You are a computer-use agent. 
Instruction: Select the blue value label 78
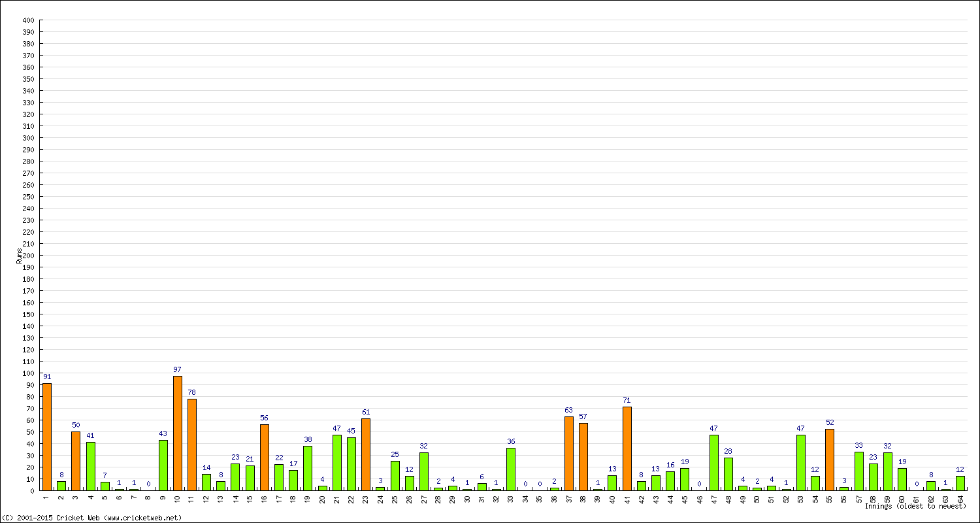point(192,393)
